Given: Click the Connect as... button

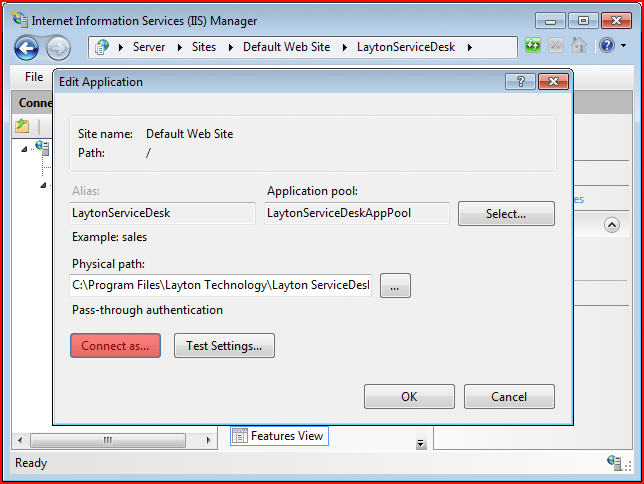Looking at the screenshot, I should [115, 346].
